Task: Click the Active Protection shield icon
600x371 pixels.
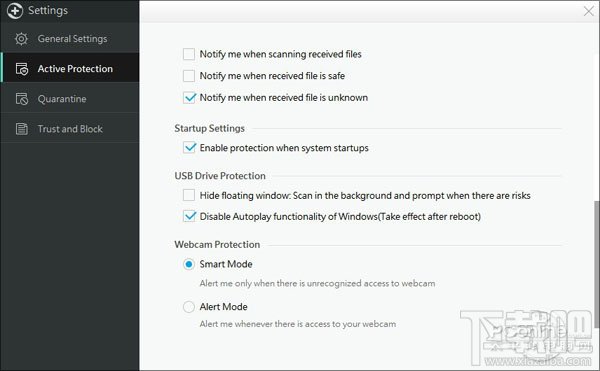Action: click(22, 69)
